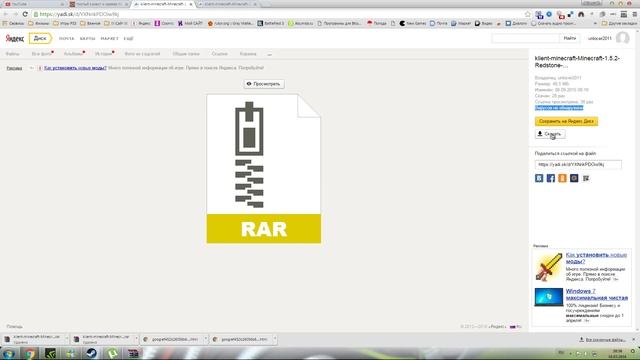This screenshot has height=360, width=640.
Task: Click the Windows 7 ad thumbnail
Action: click(x=549, y=297)
